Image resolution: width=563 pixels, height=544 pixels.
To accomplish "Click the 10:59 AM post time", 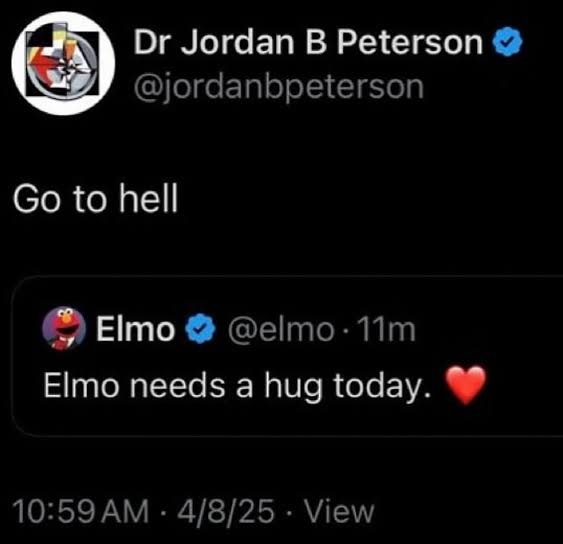I will point(81,511).
